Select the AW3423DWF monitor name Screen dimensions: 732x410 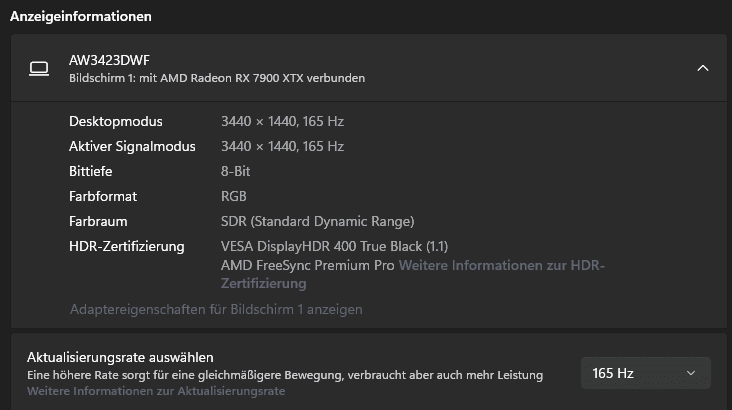click(109, 60)
